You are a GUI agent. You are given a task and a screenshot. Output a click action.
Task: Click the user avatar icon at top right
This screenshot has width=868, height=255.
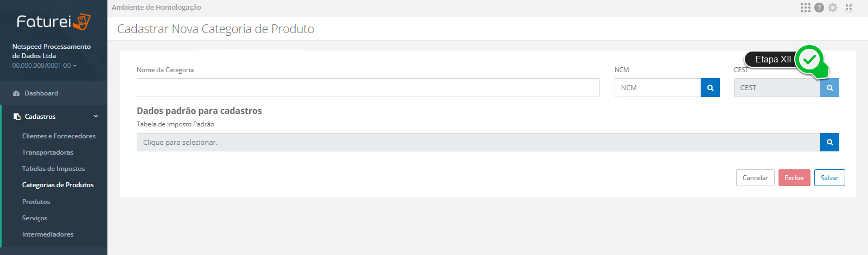[848, 8]
